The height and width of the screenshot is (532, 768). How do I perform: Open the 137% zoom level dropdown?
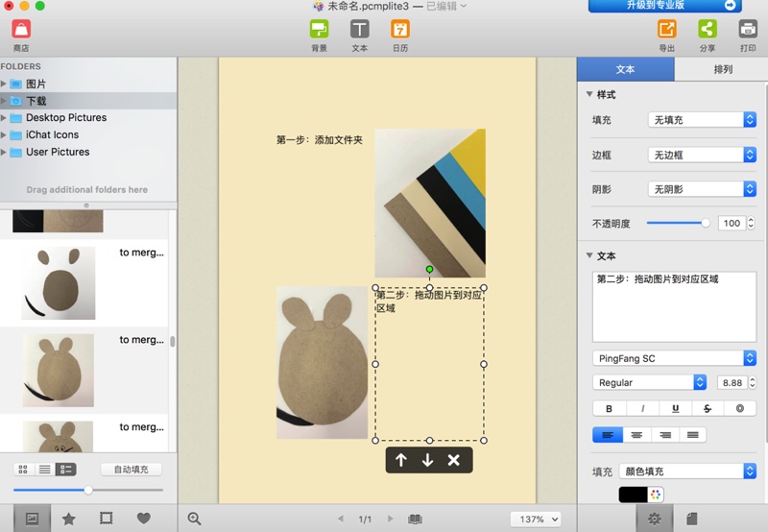coord(536,519)
